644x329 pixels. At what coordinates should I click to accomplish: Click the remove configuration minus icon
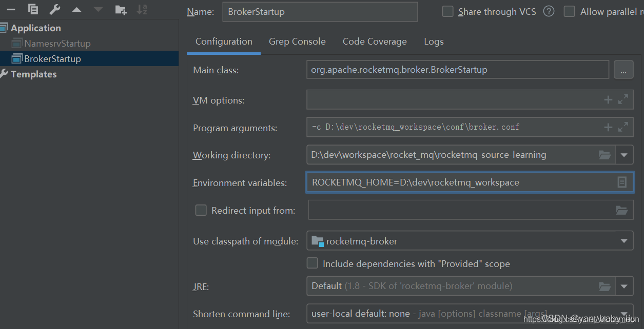point(11,9)
